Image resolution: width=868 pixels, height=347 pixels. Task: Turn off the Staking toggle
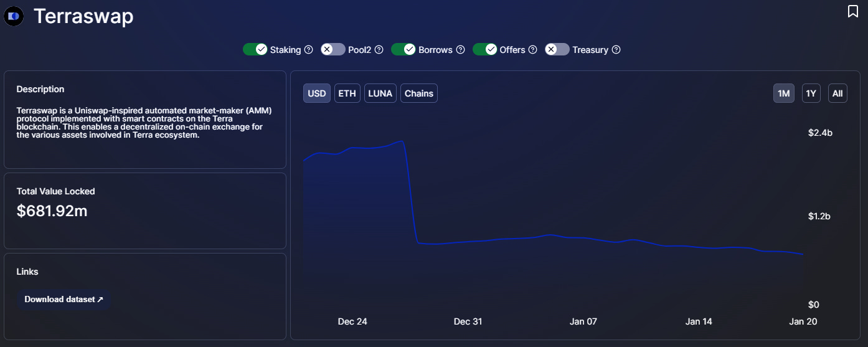click(x=255, y=49)
